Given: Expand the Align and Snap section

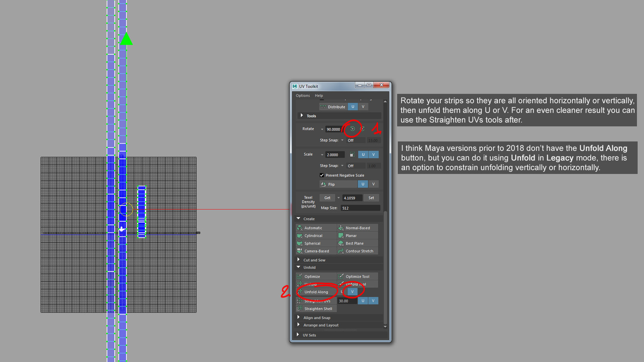Looking at the screenshot, I should (299, 317).
